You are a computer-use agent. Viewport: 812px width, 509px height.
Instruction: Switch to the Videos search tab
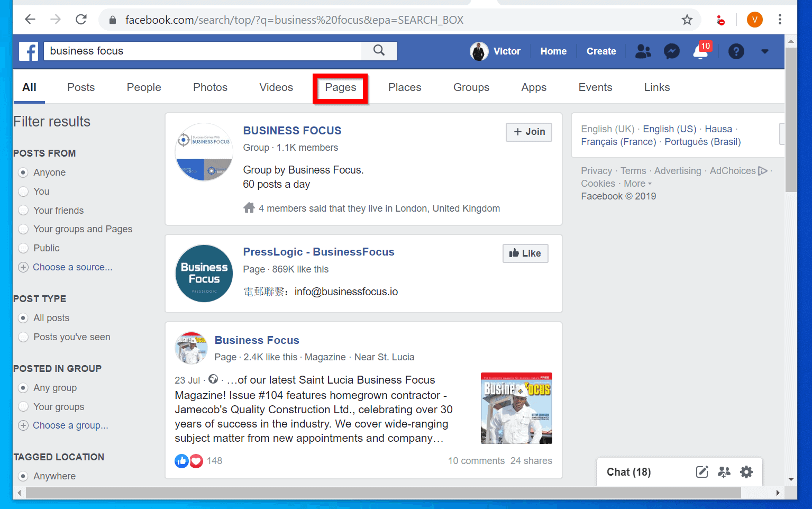click(276, 87)
